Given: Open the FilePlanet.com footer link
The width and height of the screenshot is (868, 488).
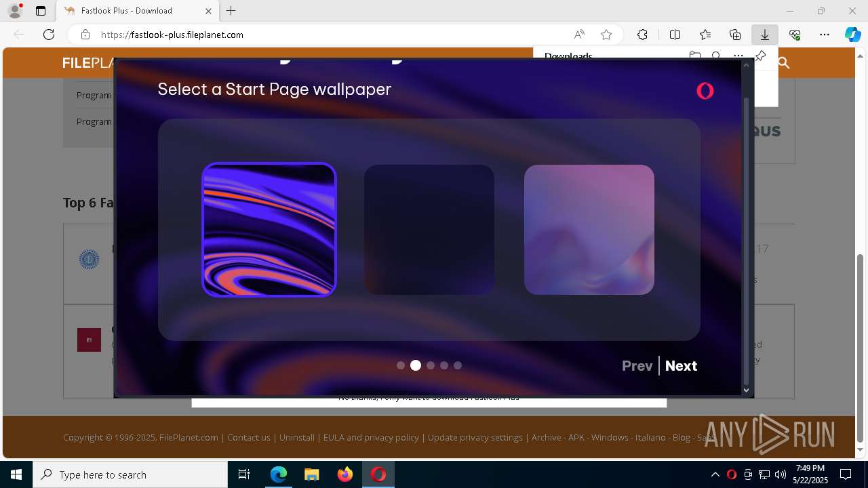Looking at the screenshot, I should [x=189, y=438].
